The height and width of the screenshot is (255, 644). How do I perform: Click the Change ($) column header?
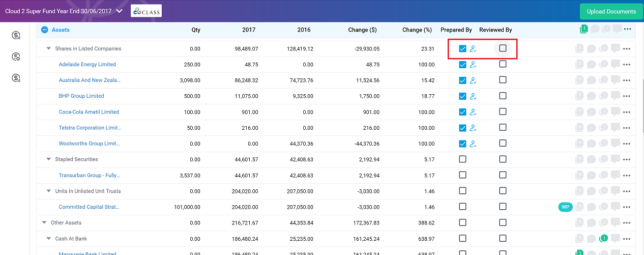pos(362,30)
